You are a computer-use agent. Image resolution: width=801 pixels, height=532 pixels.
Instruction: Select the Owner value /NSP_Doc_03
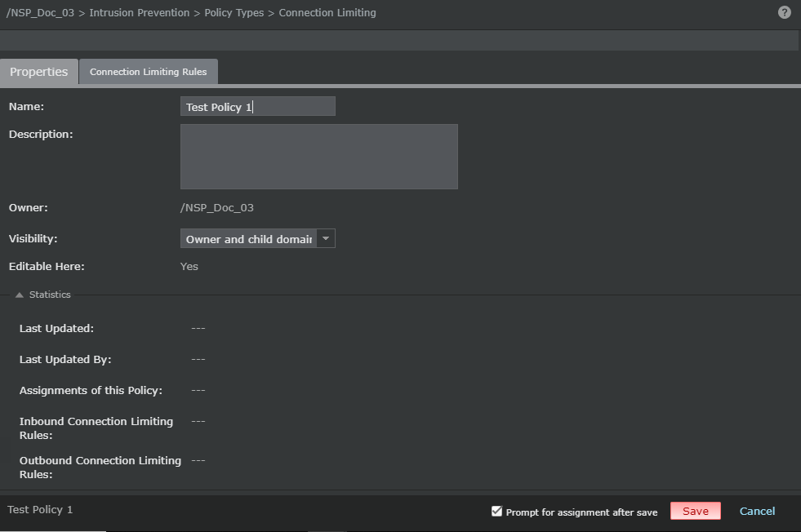pos(217,208)
